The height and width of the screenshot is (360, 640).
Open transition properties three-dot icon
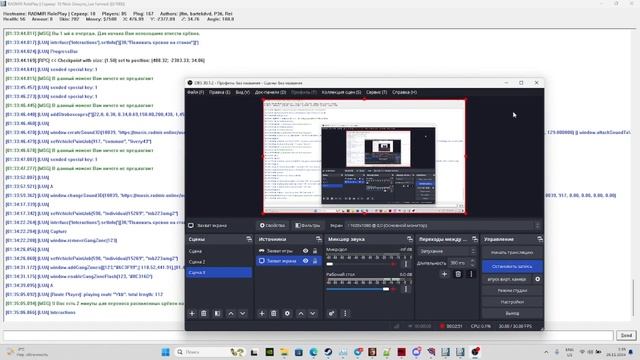471,274
